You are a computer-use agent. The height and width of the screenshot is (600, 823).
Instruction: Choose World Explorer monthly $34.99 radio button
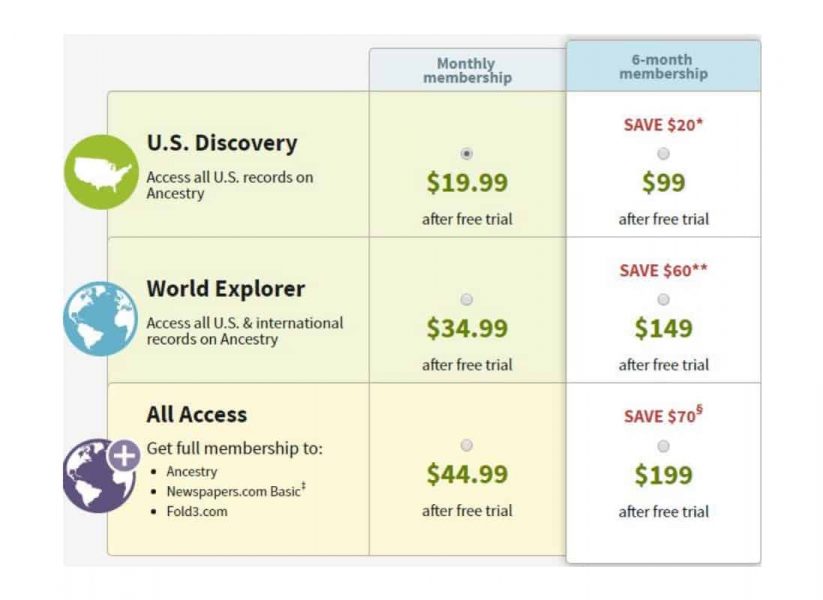pos(467,300)
